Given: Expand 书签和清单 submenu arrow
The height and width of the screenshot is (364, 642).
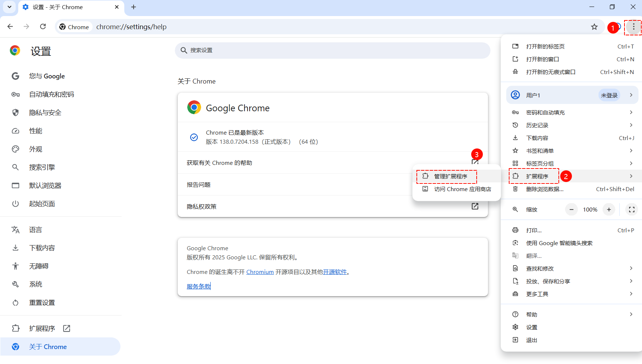Looking at the screenshot, I should click(631, 151).
